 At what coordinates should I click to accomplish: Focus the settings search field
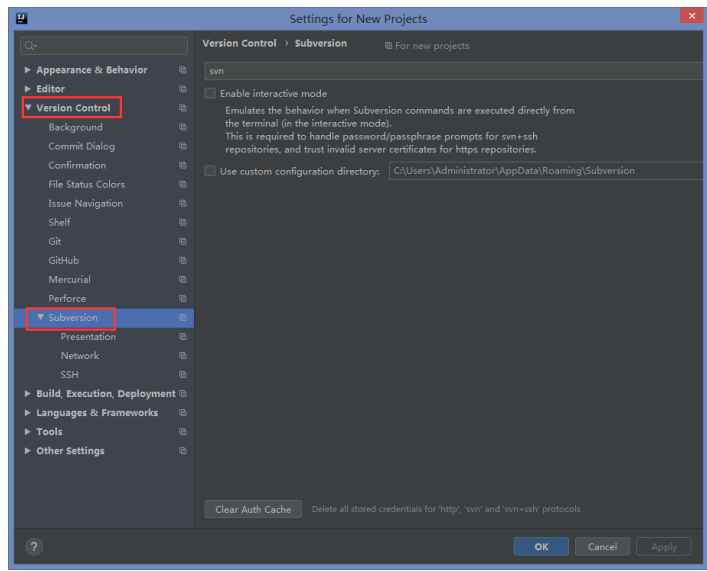click(104, 46)
